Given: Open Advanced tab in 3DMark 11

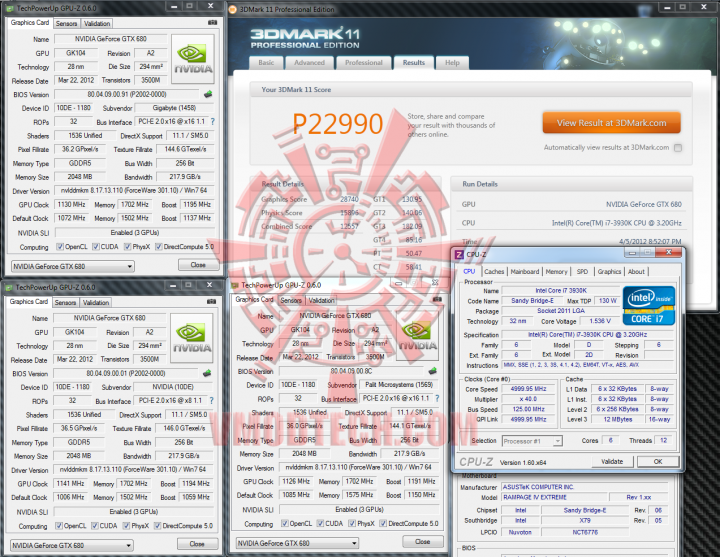Looking at the screenshot, I should point(309,63).
